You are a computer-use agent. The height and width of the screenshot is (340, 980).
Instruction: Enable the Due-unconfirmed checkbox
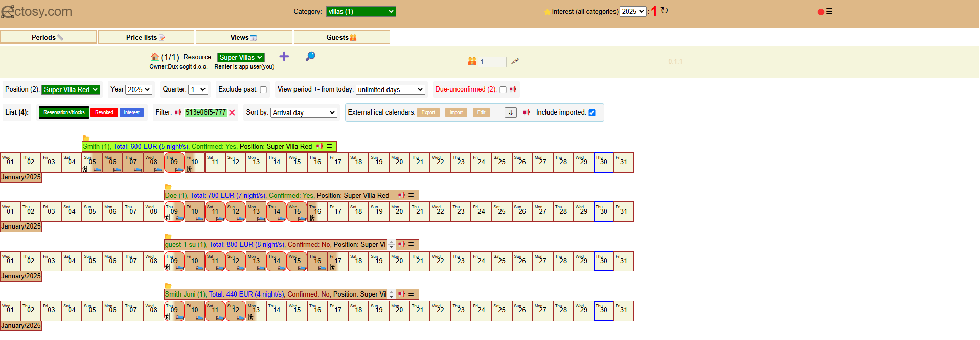click(503, 90)
